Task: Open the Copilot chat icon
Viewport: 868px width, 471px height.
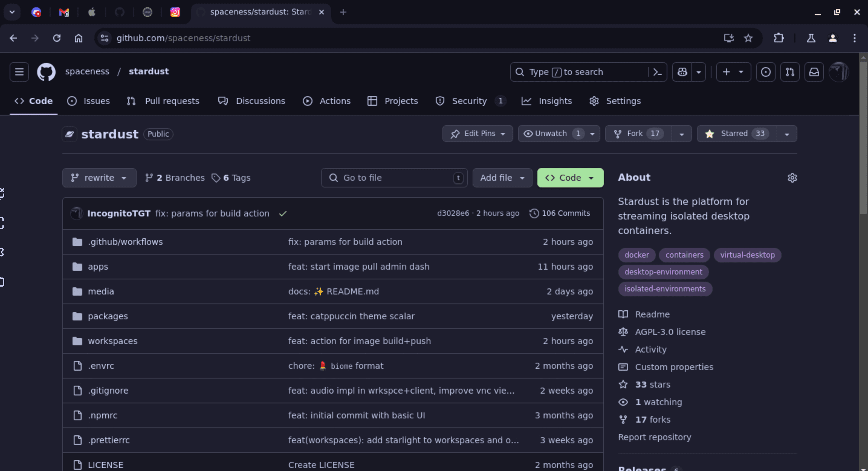Action: (x=682, y=72)
